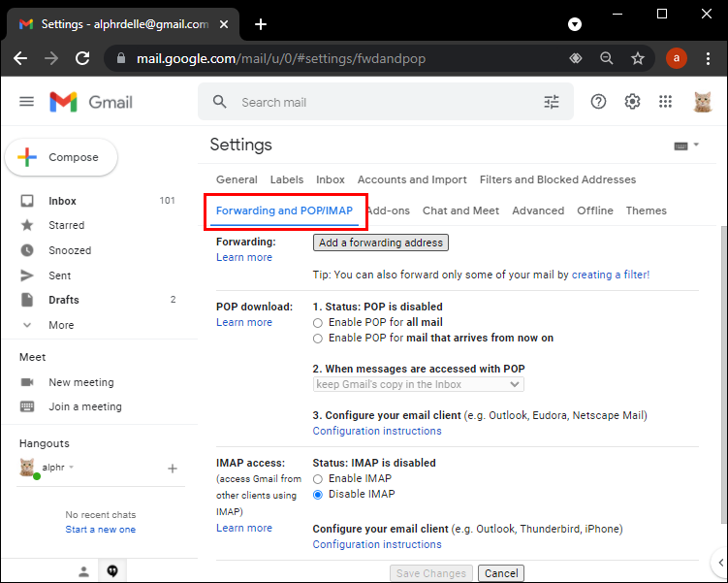The width and height of the screenshot is (728, 583).
Task: Click the cat profile avatar
Action: [703, 102]
